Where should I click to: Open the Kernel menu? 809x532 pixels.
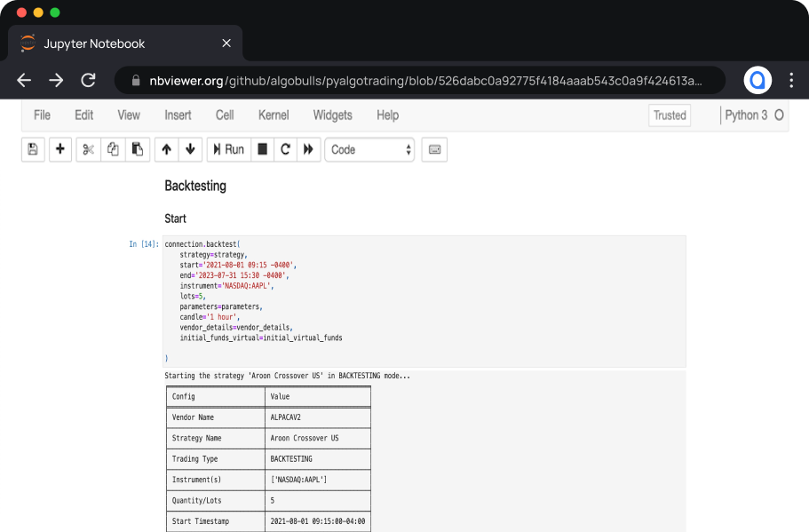(x=274, y=115)
